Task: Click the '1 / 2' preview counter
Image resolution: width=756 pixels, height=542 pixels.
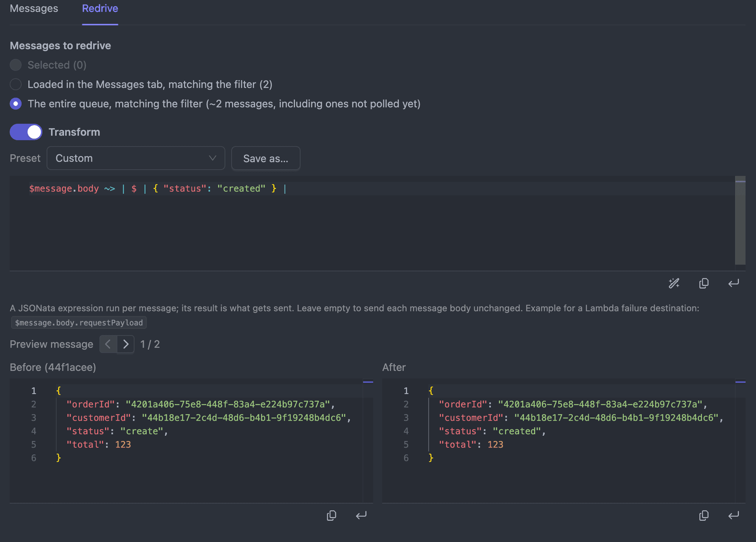Action: click(x=150, y=344)
